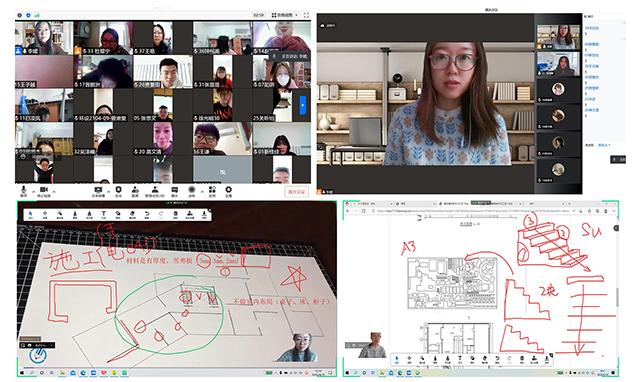Click blue next page arrow in gallery
This screenshot has height=382, width=640.
(x=303, y=105)
